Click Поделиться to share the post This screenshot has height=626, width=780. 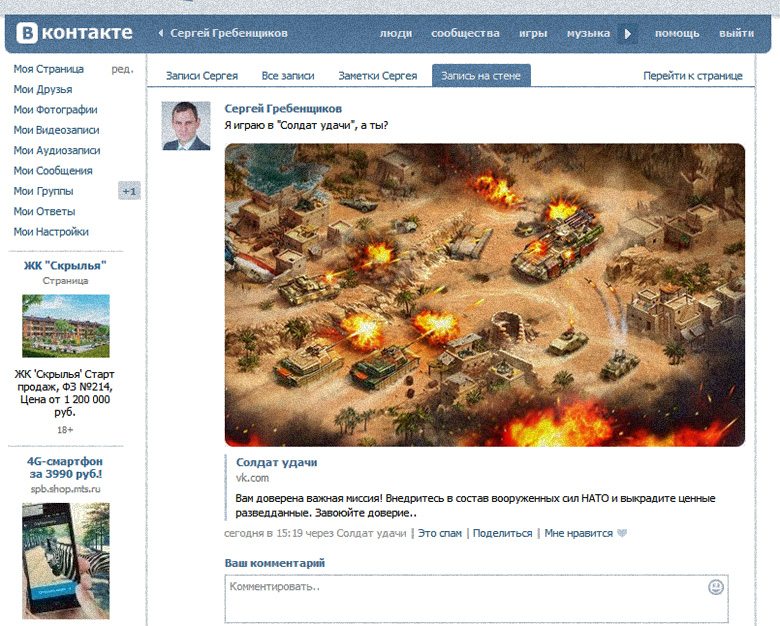pyautogui.click(x=502, y=533)
